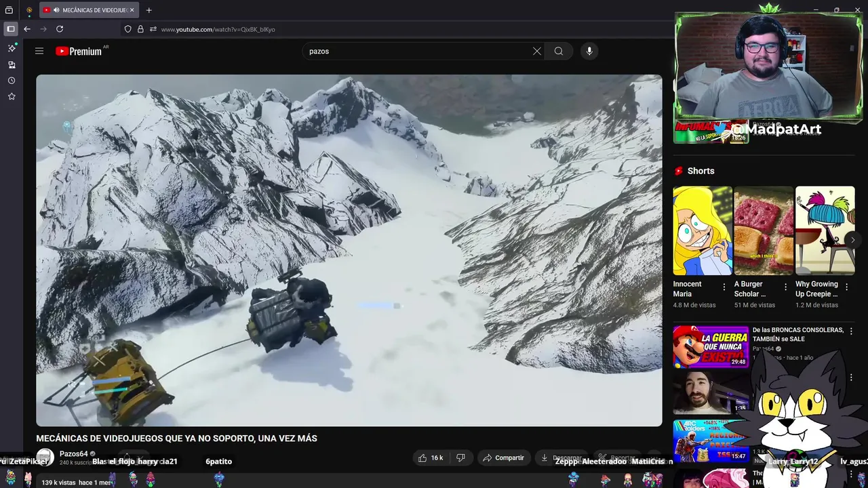The width and height of the screenshot is (868, 488).
Task: Open options menu for A Burger Scholar short
Action: (785, 287)
